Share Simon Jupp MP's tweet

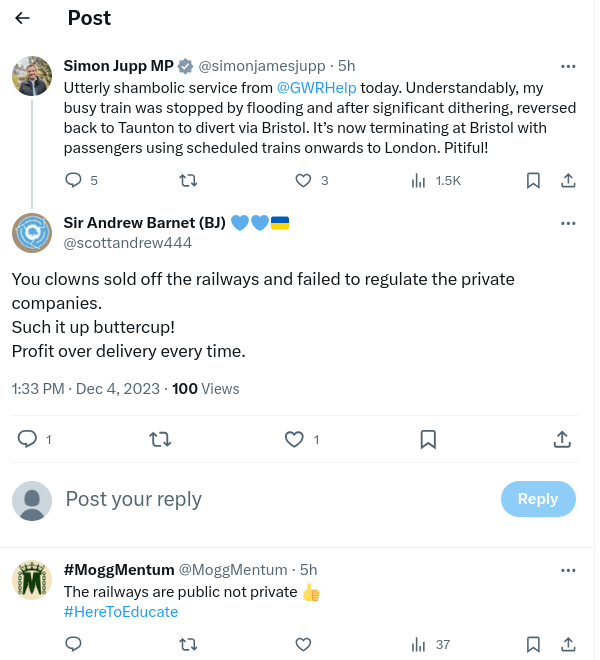click(568, 181)
